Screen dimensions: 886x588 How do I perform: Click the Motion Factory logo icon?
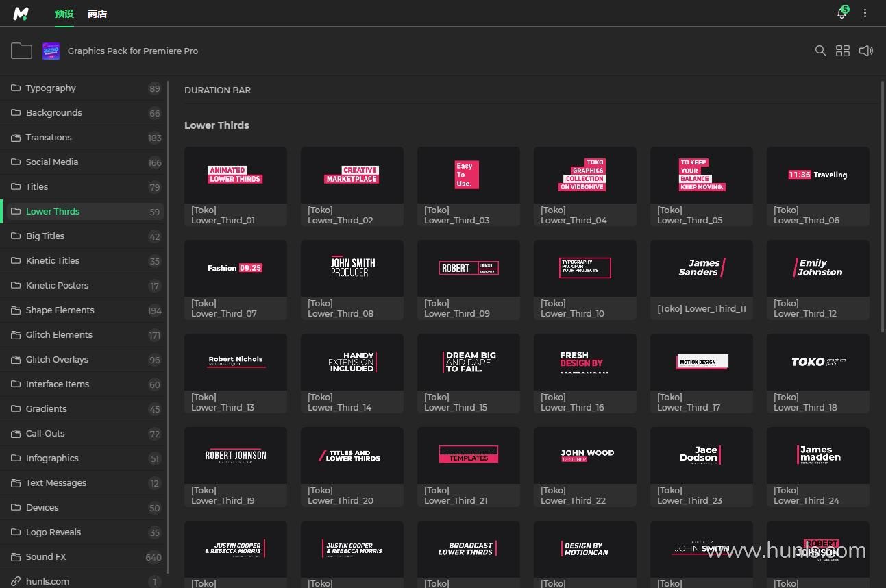pyautogui.click(x=21, y=14)
